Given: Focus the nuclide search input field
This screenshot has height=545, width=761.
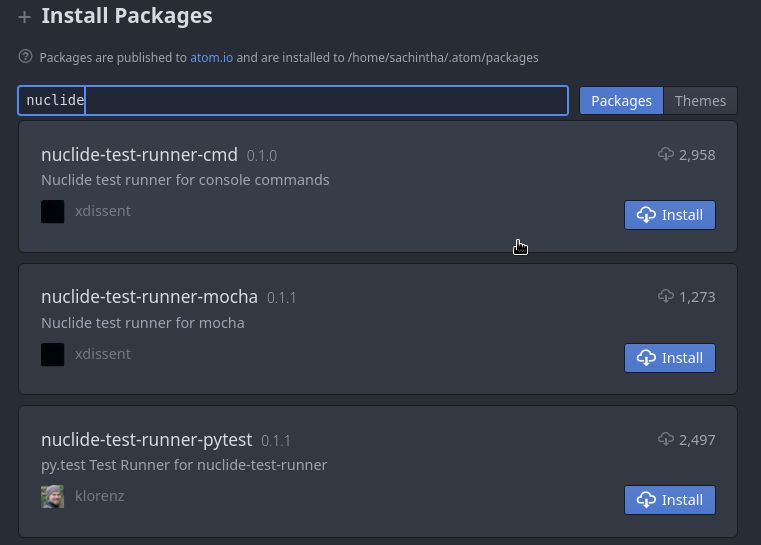Looking at the screenshot, I should pyautogui.click(x=293, y=100).
